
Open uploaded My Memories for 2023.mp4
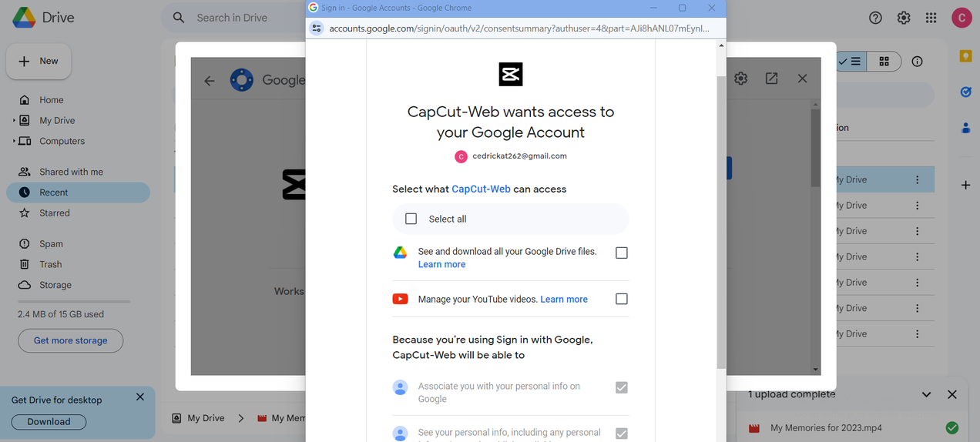click(826, 427)
